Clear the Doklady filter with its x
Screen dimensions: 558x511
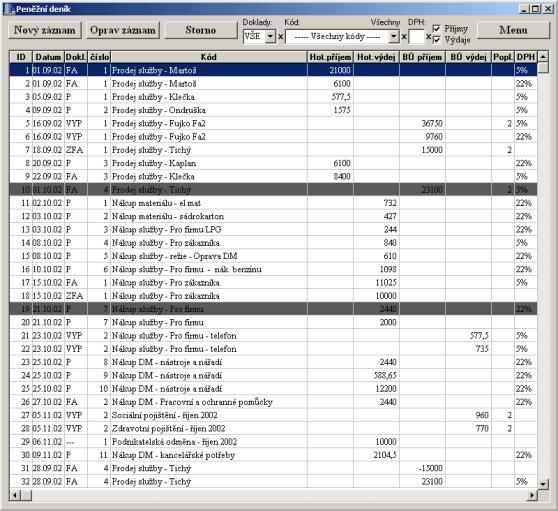point(280,37)
